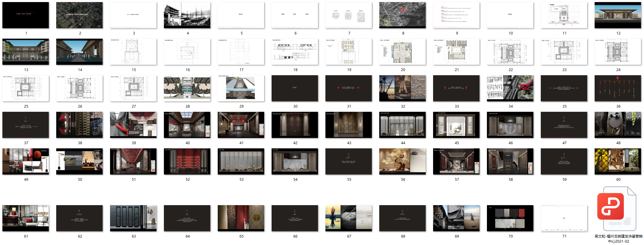Viewport: 644px width, 245px height.
Task: Open slide 52 red shelving wall elevation
Action: [x=187, y=161]
